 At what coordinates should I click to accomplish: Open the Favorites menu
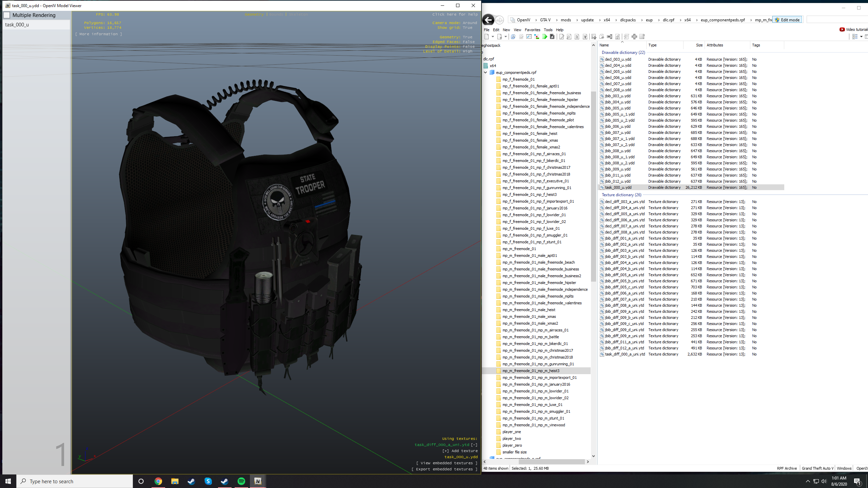532,30
